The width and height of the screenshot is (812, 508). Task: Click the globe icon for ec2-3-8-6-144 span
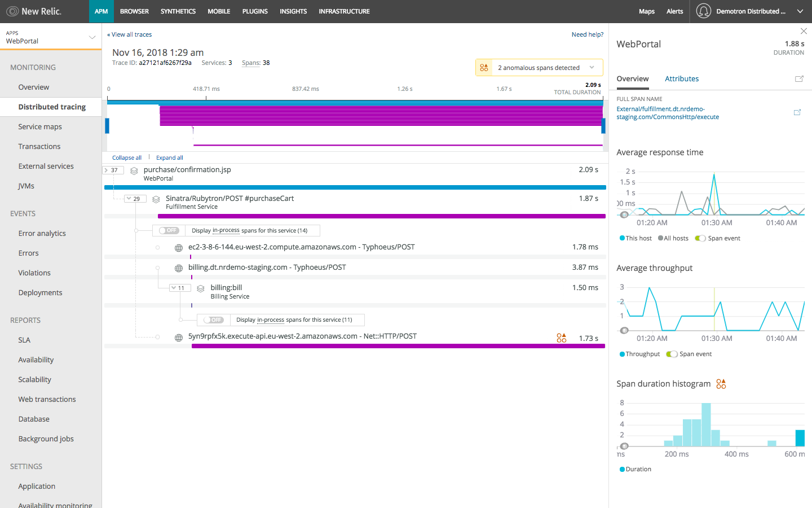click(x=179, y=248)
